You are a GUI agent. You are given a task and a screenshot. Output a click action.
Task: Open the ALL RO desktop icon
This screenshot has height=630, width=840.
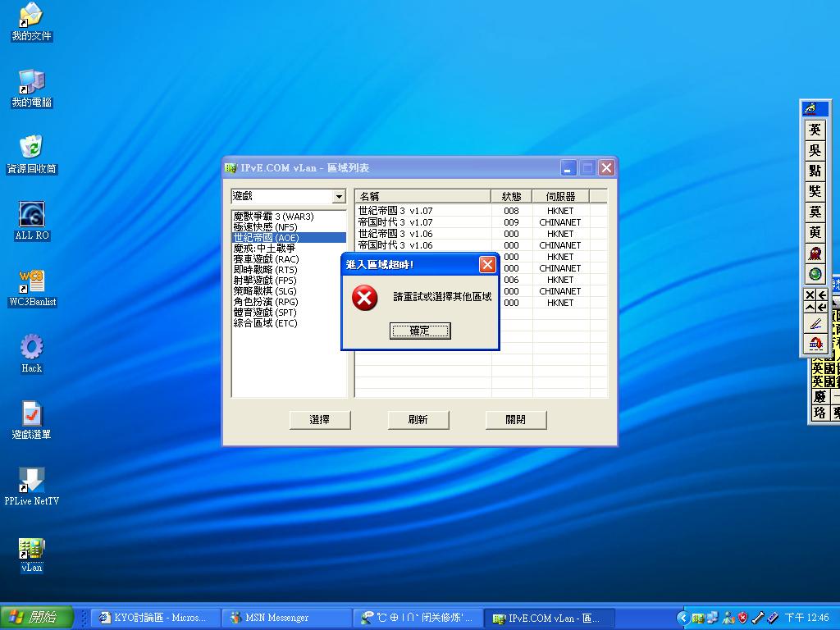[x=31, y=215]
